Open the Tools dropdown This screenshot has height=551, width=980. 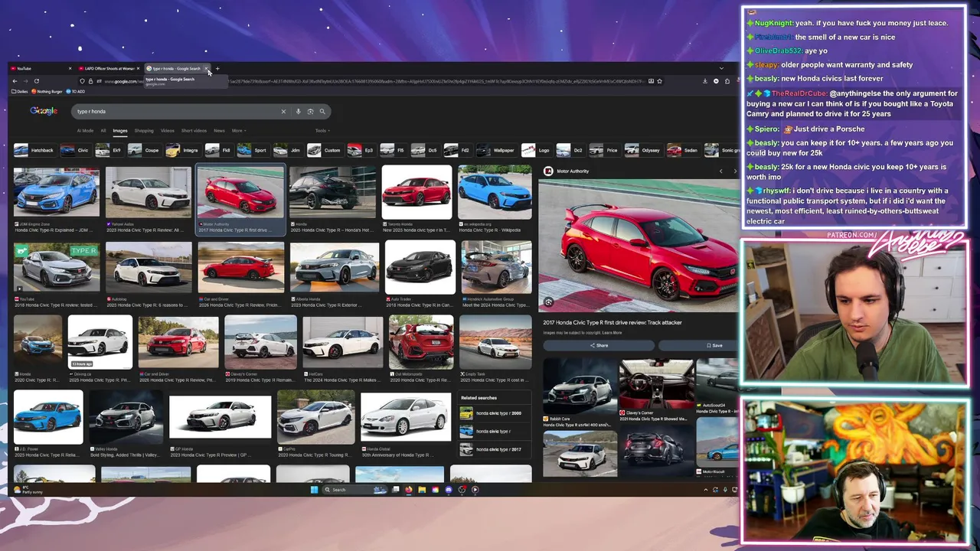322,131
